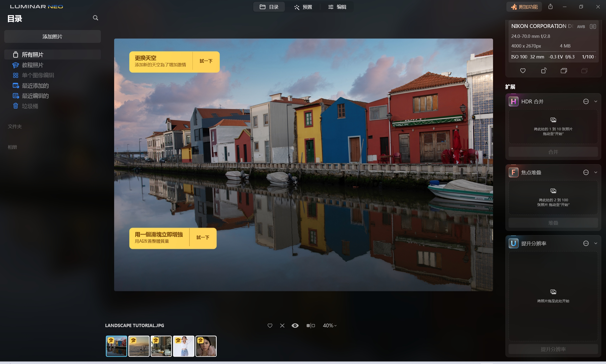Click the 添加照片 button
This screenshot has height=364, width=606.
52,37
